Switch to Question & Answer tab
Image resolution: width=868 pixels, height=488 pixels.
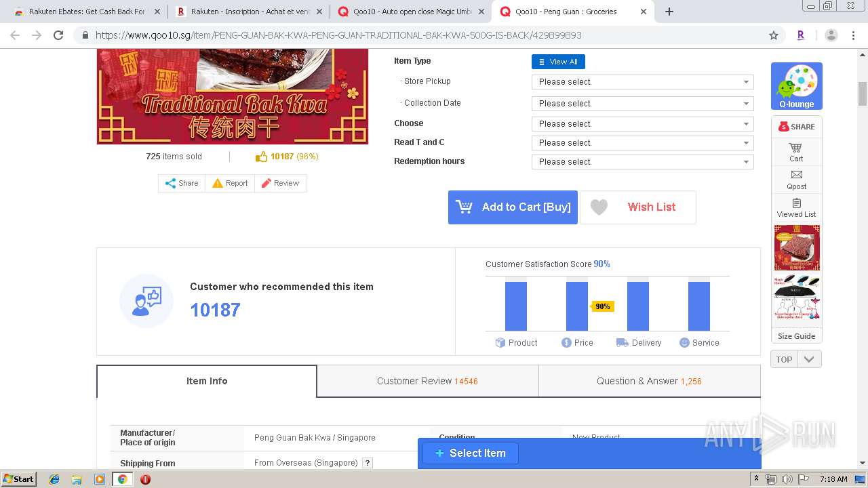649,381
